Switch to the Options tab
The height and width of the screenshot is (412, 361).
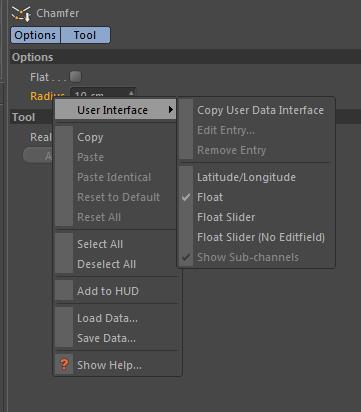35,35
